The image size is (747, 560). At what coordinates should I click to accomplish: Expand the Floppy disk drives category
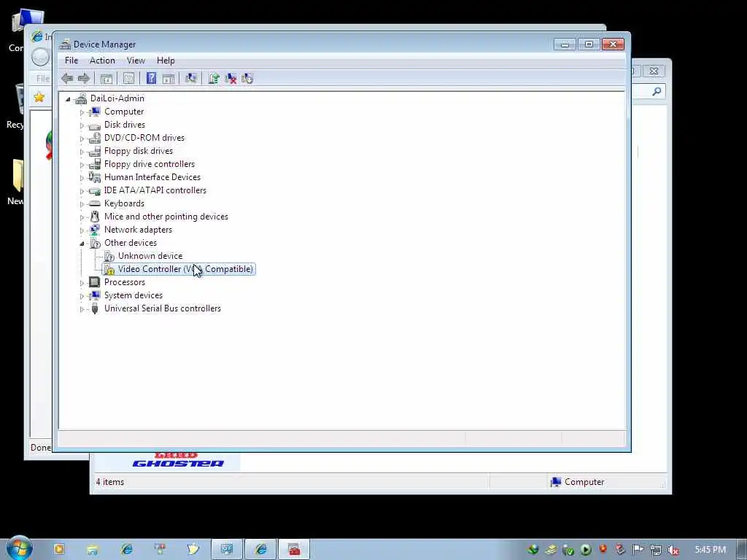[x=82, y=152]
